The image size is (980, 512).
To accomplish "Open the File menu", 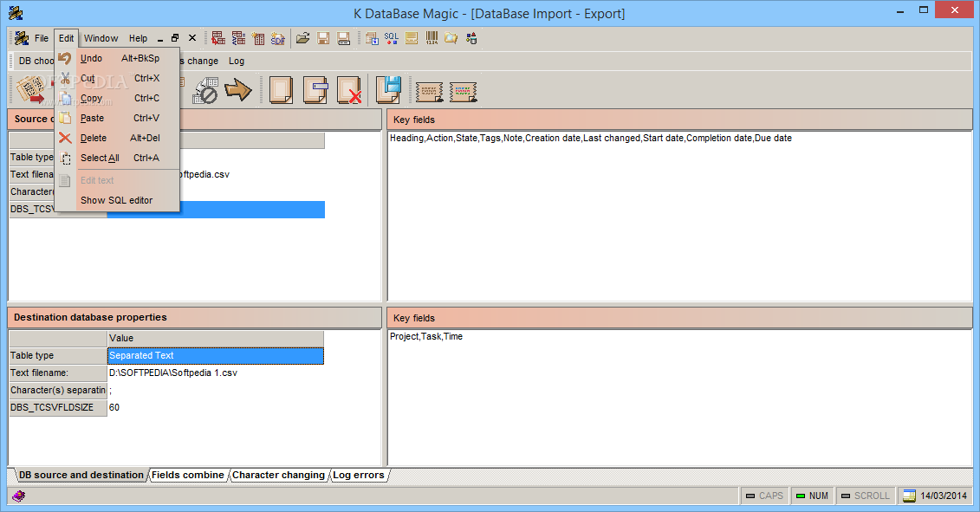I will pyautogui.click(x=42, y=38).
